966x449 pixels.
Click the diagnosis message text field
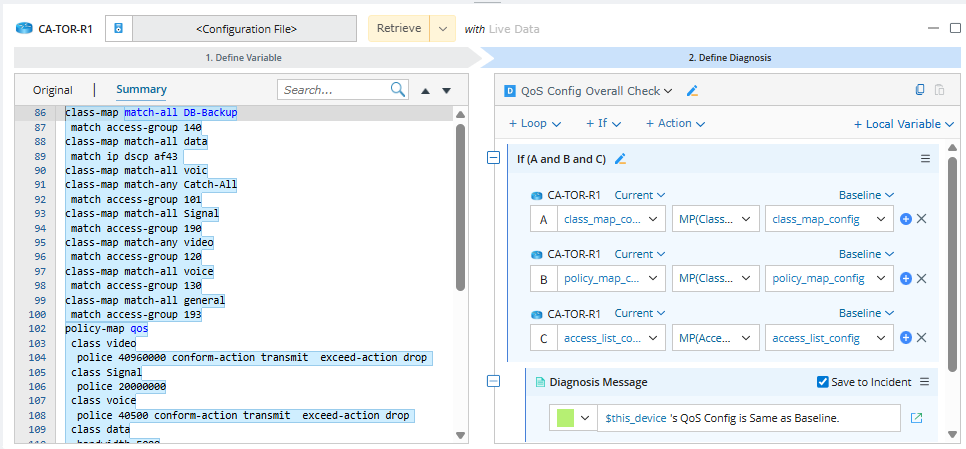click(x=749, y=418)
